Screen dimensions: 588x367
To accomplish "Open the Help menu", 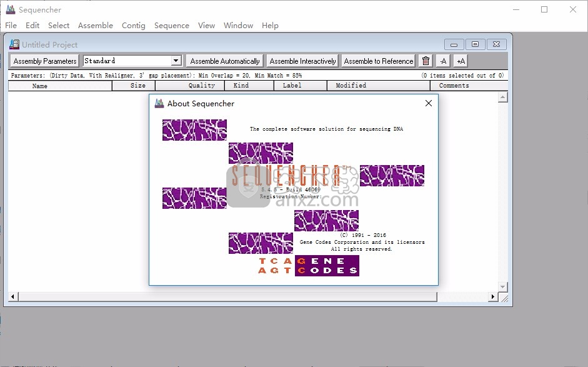I will click(x=270, y=25).
